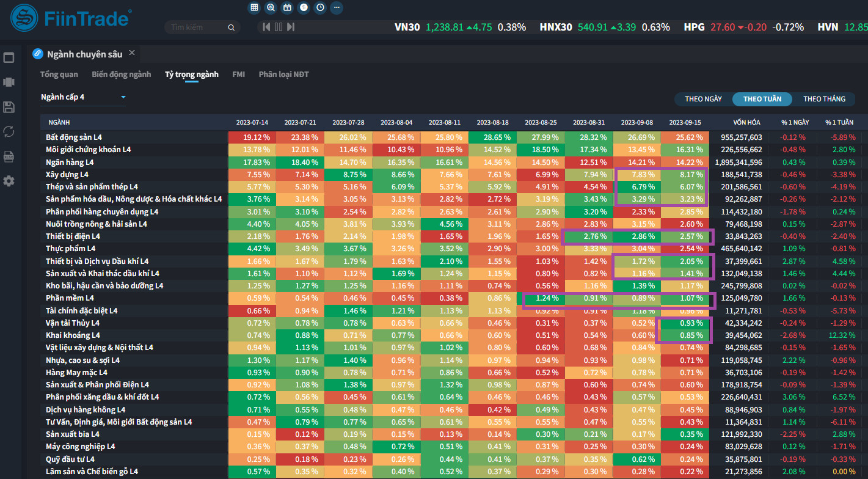The height and width of the screenshot is (479, 868).
Task: Open the calendar icon in top toolbar
Action: (288, 8)
